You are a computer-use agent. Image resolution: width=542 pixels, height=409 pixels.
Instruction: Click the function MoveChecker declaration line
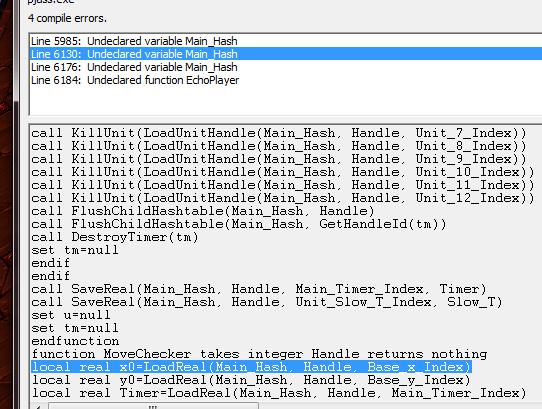(259, 354)
